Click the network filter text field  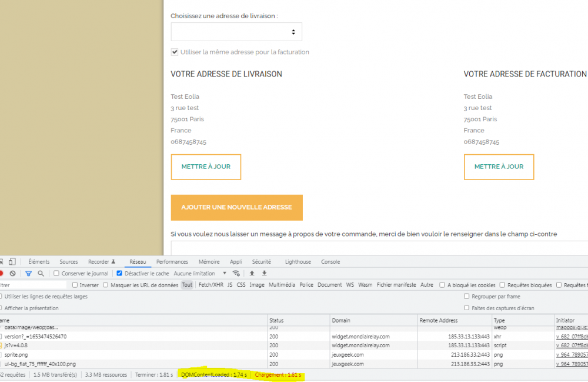pos(33,285)
